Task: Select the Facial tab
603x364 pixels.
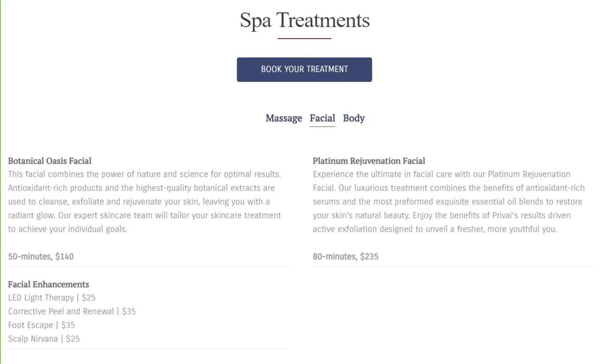Action: point(322,118)
